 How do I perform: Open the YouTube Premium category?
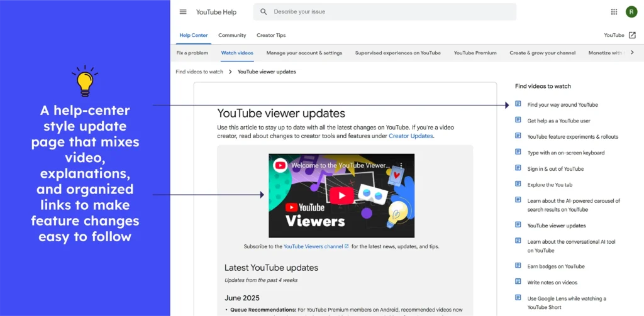point(475,53)
